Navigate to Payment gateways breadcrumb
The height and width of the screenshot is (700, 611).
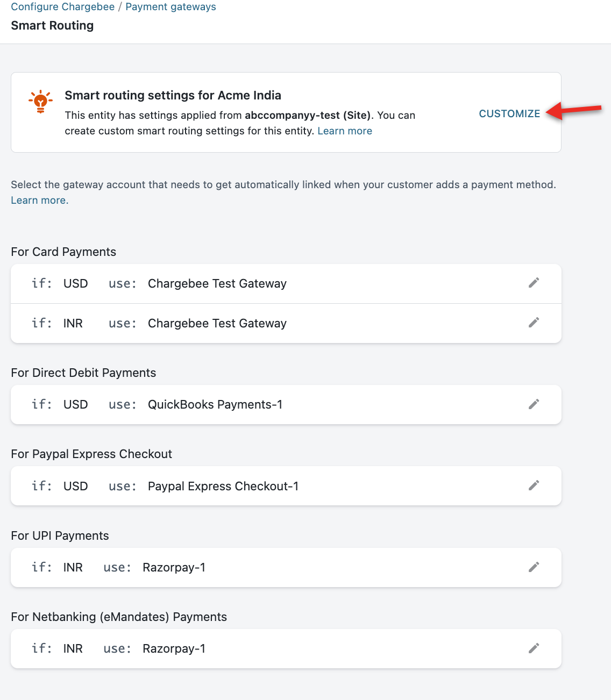click(170, 7)
